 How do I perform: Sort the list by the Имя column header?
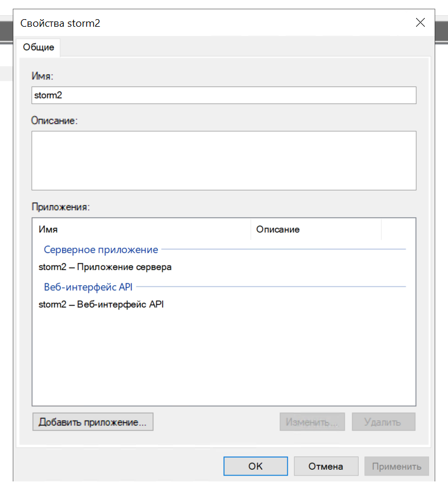tap(141, 229)
